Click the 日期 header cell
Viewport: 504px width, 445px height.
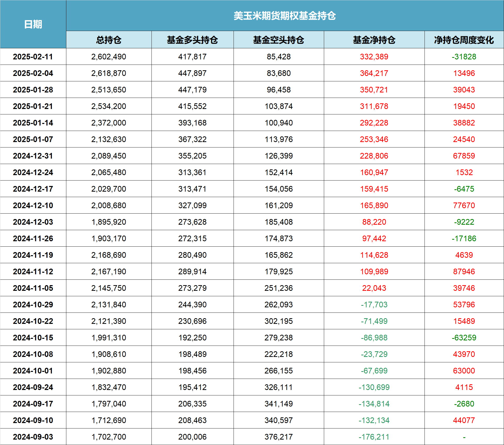coord(33,24)
